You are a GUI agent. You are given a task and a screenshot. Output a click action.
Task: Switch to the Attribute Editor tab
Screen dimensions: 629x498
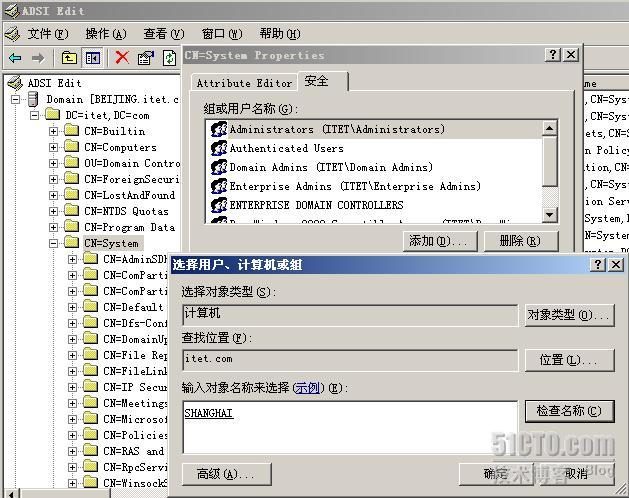[x=244, y=83]
